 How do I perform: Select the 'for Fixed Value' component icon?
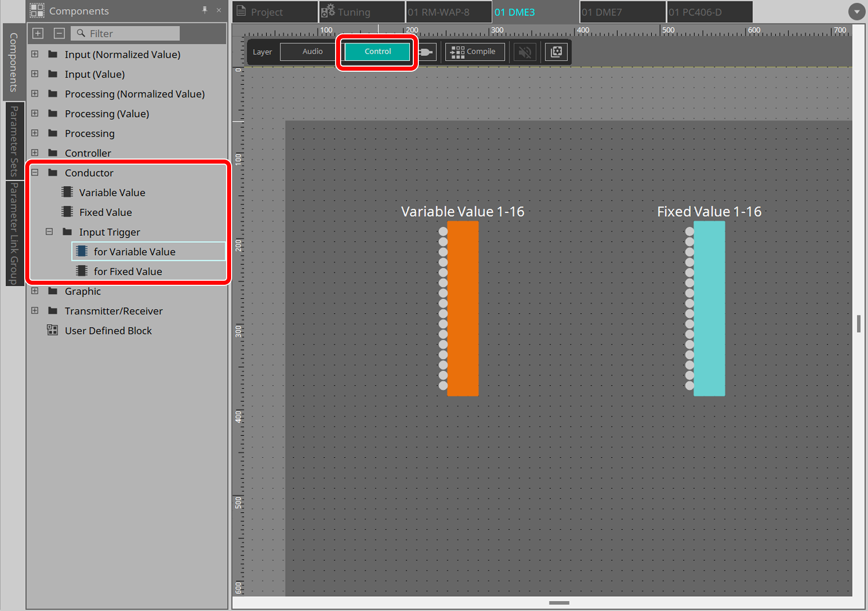(x=82, y=271)
